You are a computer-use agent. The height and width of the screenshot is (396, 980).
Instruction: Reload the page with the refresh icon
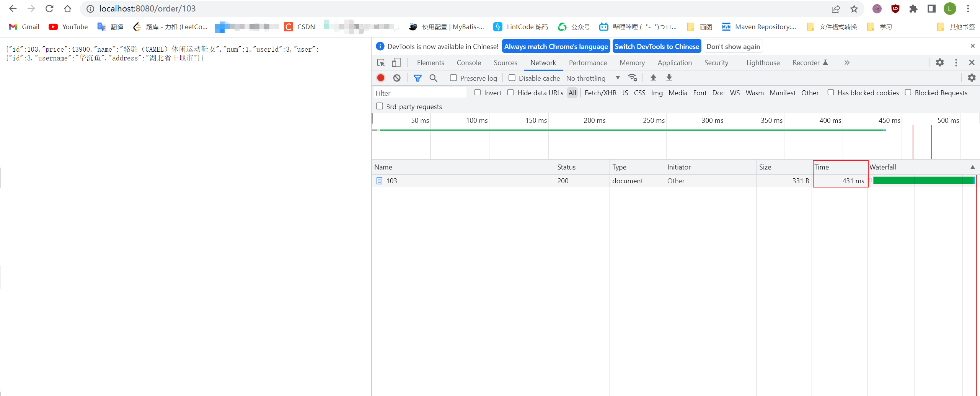click(x=49, y=8)
